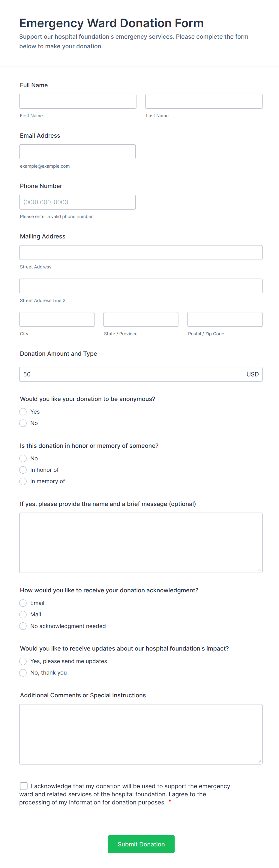This screenshot has height=868, width=279.
Task: Choose the In honor of option
Action: click(23, 470)
